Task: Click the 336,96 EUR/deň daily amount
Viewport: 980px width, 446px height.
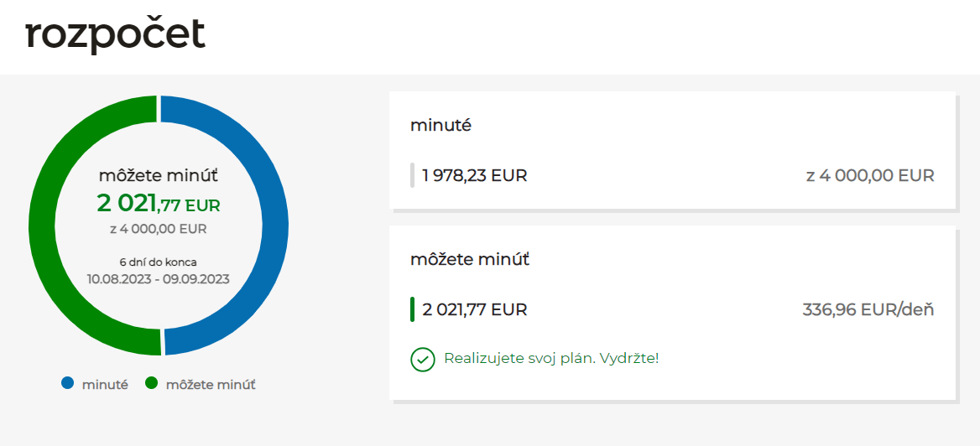Action: click(868, 309)
